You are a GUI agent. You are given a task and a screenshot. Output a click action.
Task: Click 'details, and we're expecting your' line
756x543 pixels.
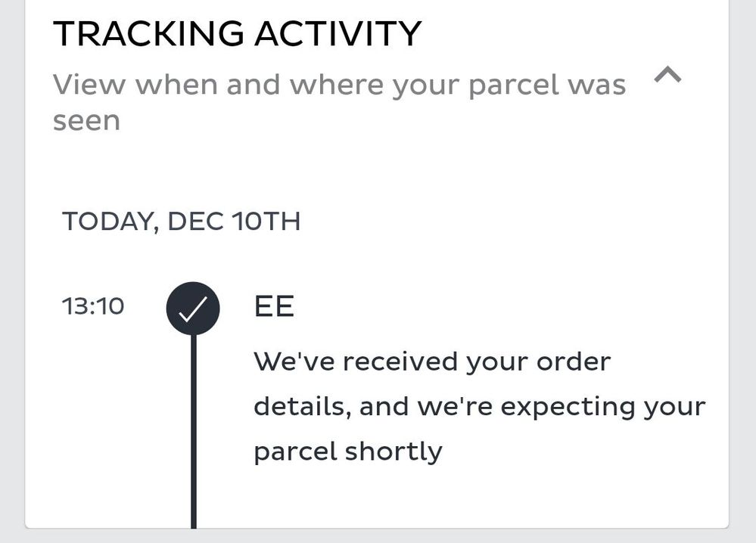click(x=479, y=407)
